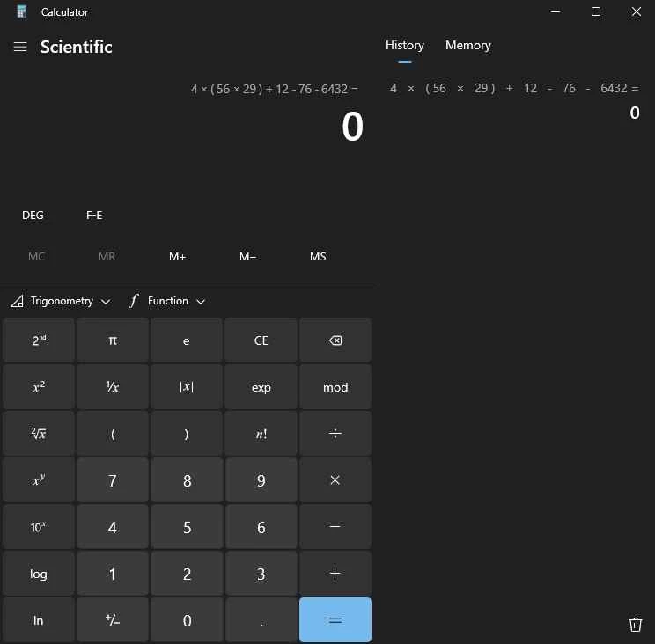Switch to the Memory tab

click(467, 46)
